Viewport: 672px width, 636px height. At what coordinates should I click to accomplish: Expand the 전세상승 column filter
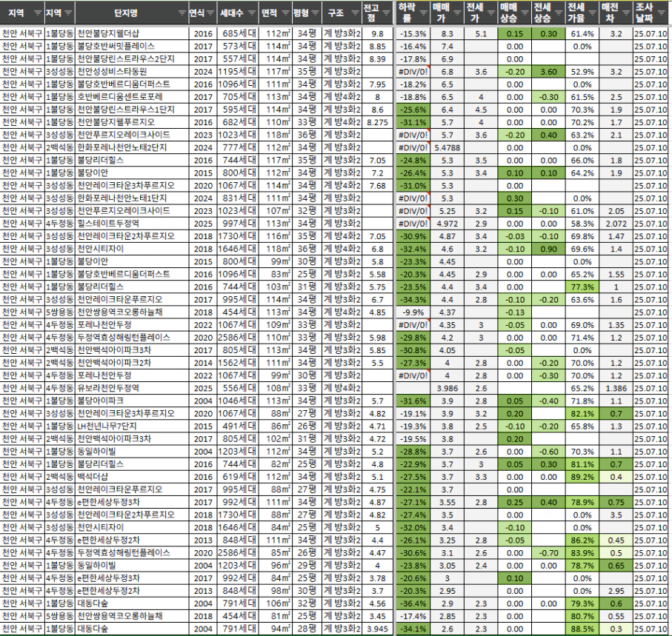click(x=559, y=13)
